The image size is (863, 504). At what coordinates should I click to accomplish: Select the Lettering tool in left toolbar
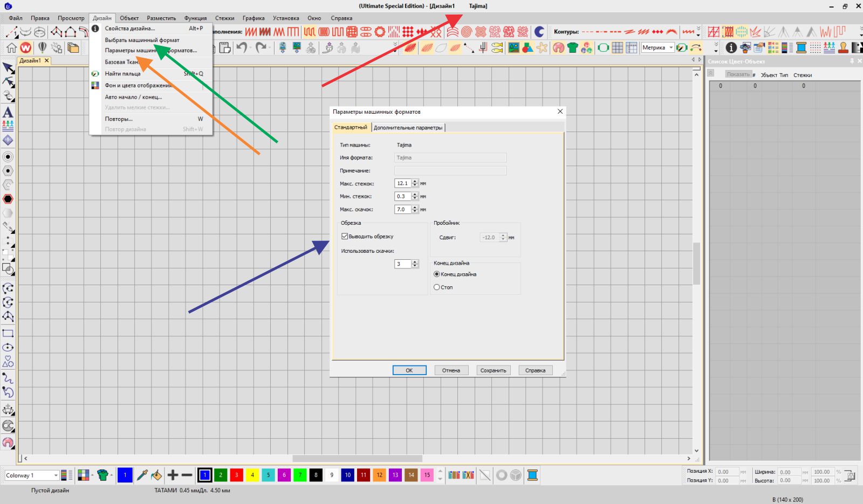pos(8,112)
